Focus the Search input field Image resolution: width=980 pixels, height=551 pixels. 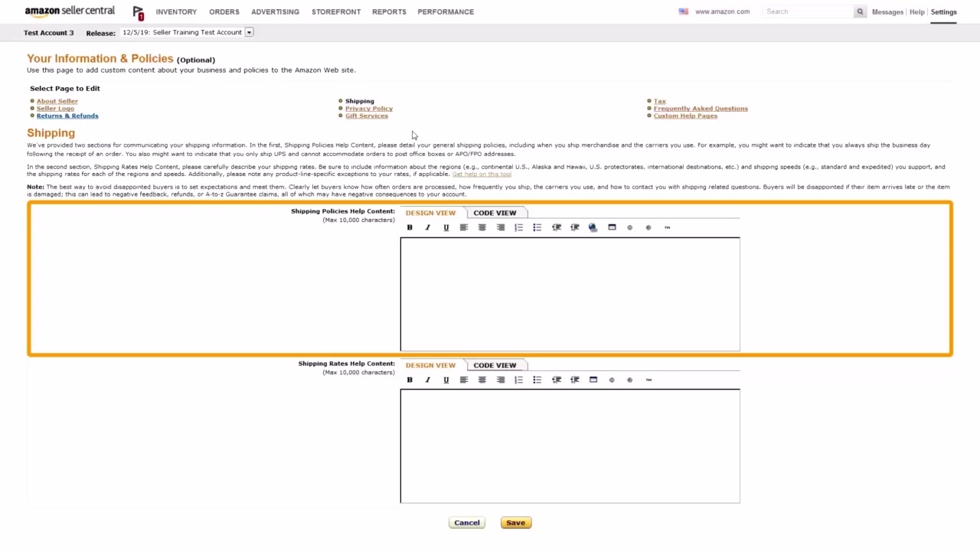(808, 11)
